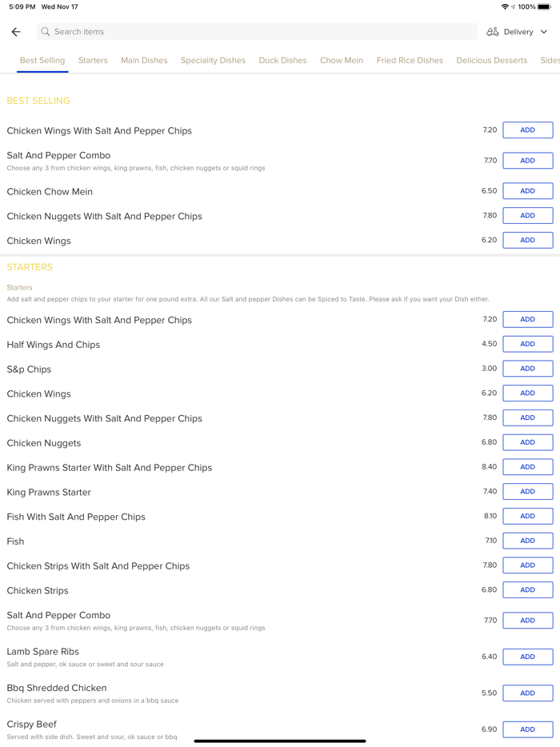Add Chicken Chow Mein to order
The height and width of the screenshot is (747, 560).
pos(527,191)
